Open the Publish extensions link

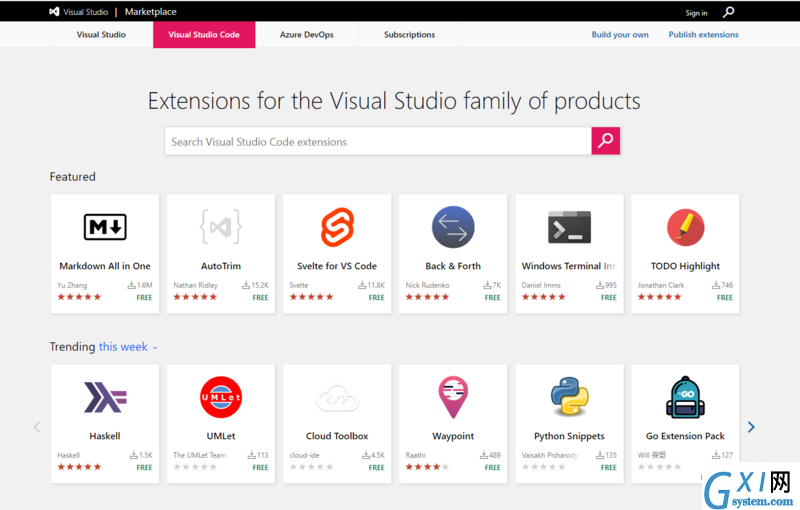[x=704, y=35]
